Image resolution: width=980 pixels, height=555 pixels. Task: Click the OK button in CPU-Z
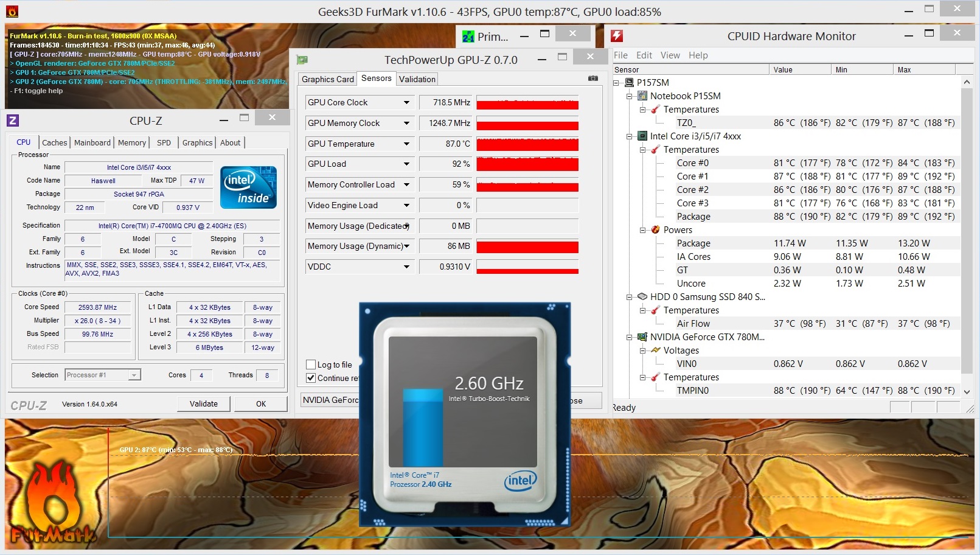pos(261,403)
